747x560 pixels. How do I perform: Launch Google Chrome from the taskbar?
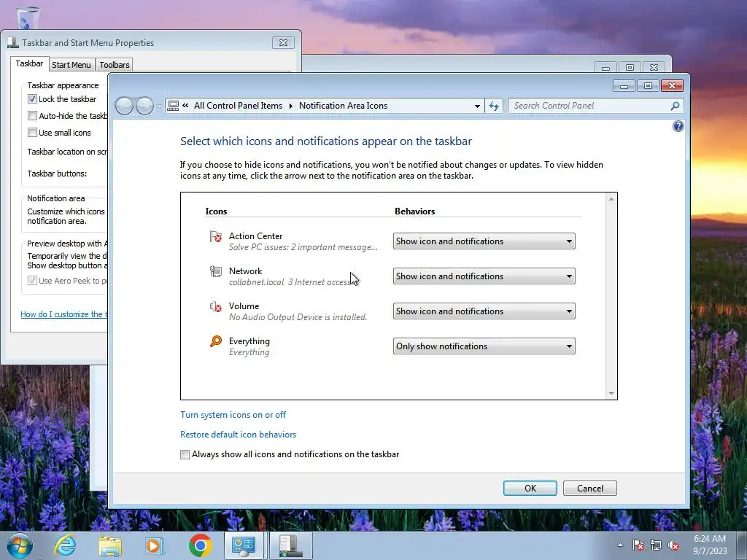[200, 545]
